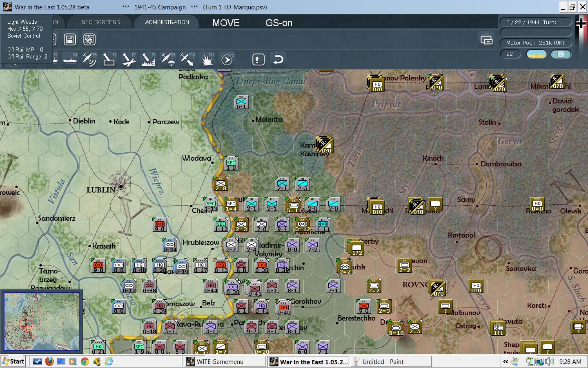Select the F5 air recon mode icon
This screenshot has height=368, width=588.
click(89, 59)
